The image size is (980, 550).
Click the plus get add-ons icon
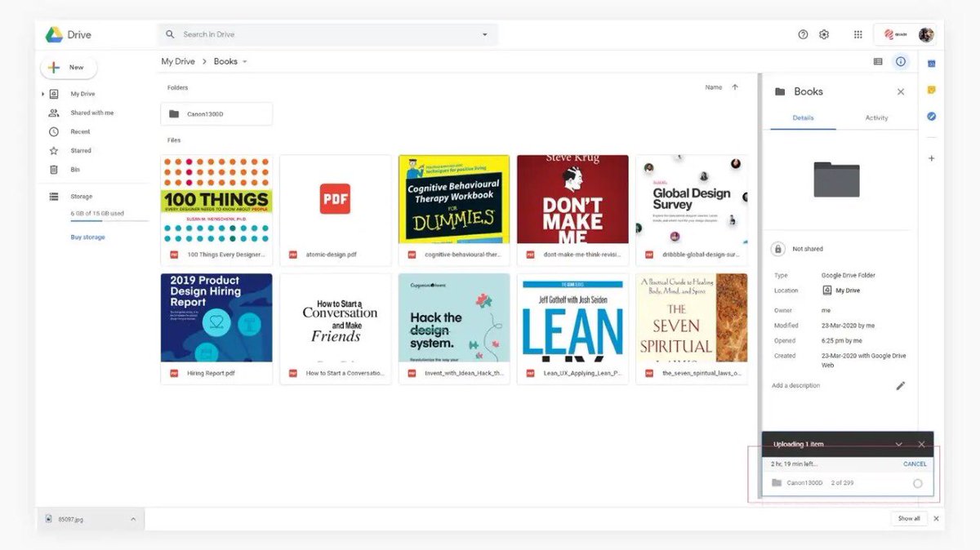931,158
